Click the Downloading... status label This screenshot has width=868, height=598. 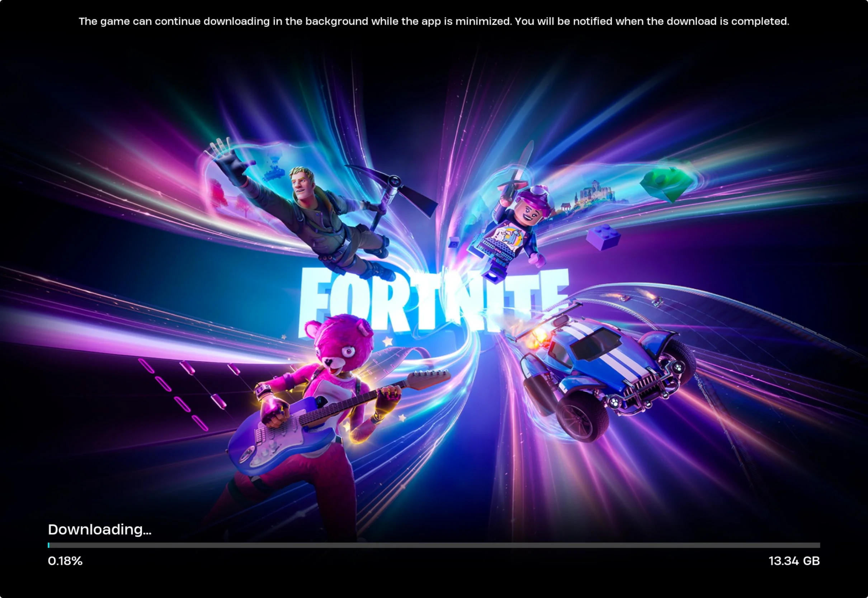pyautogui.click(x=100, y=530)
